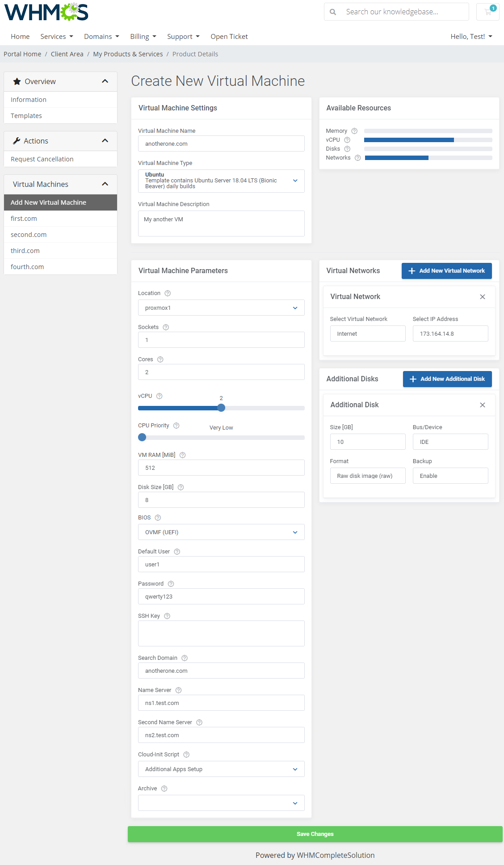Open the BIOS dropdown showing OVMF (UEFI)
This screenshot has width=504, height=865.
(221, 532)
